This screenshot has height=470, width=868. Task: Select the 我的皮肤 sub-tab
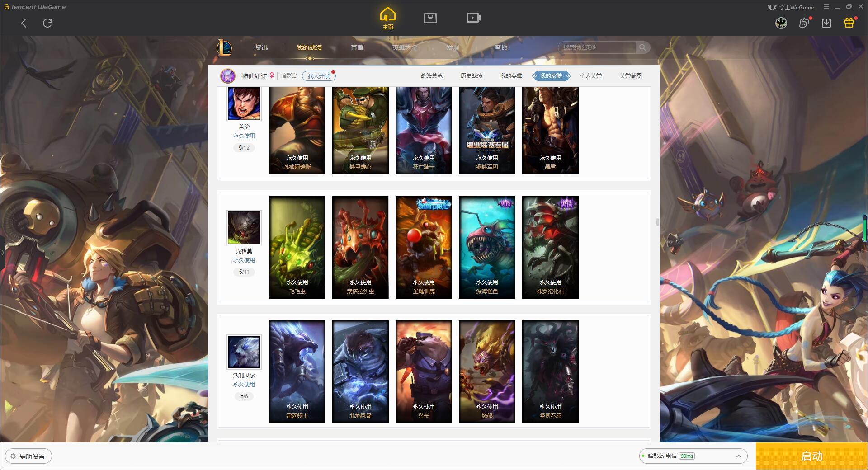[551, 76]
